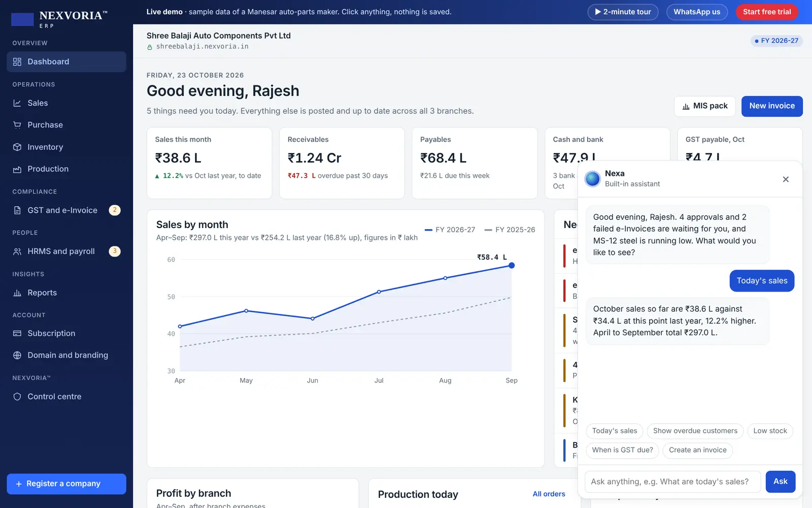Select the Create an invoice chip

[698, 450]
